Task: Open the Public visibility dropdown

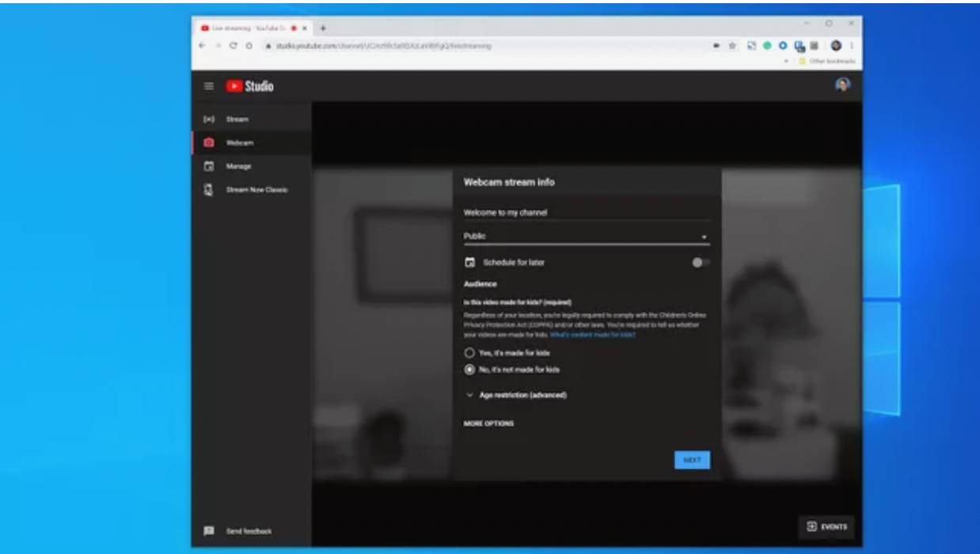Action: (x=586, y=237)
